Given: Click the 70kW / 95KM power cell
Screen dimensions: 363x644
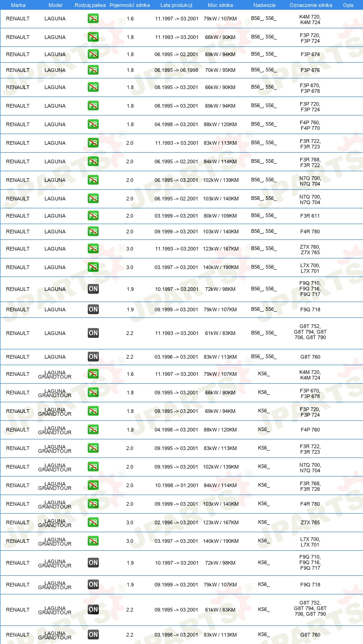Looking at the screenshot, I should [x=220, y=70].
